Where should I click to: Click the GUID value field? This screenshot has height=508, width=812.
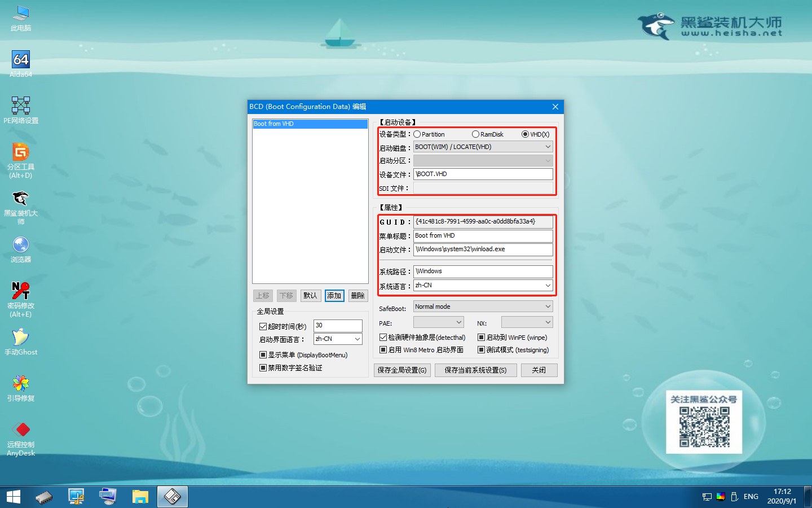(483, 222)
